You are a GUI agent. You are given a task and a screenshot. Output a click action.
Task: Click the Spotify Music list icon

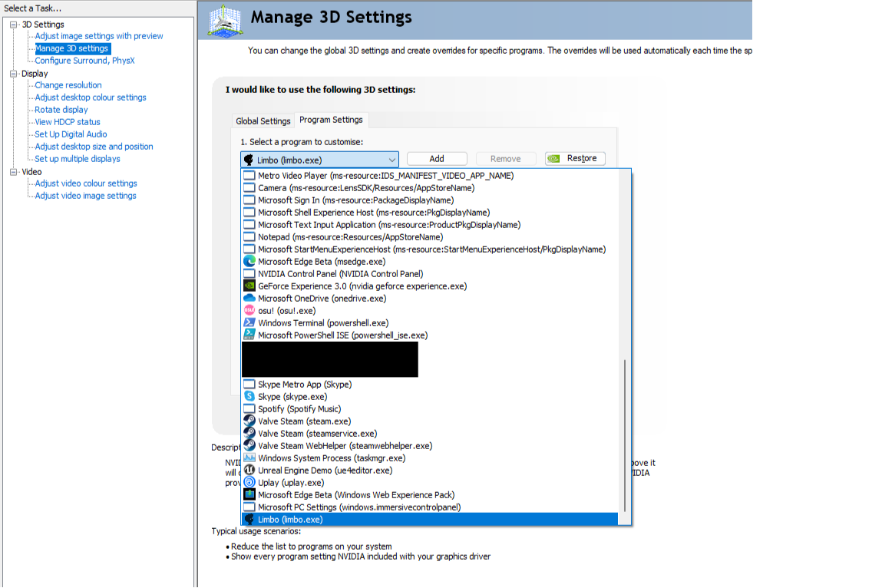[x=249, y=408]
